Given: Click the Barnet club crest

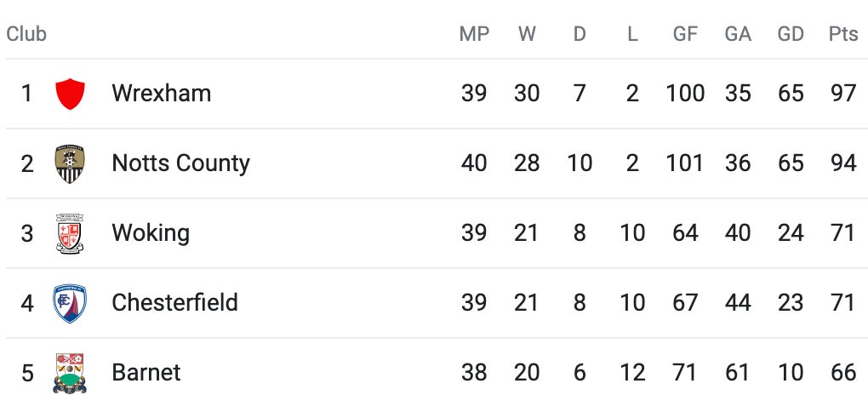Looking at the screenshot, I should coord(70,373).
